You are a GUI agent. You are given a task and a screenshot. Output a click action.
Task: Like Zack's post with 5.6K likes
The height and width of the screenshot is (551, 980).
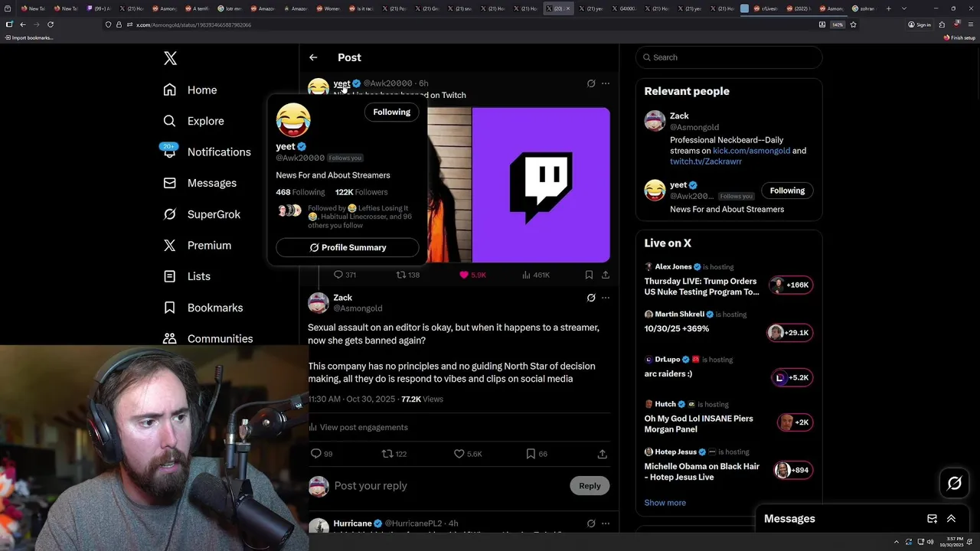click(468, 454)
